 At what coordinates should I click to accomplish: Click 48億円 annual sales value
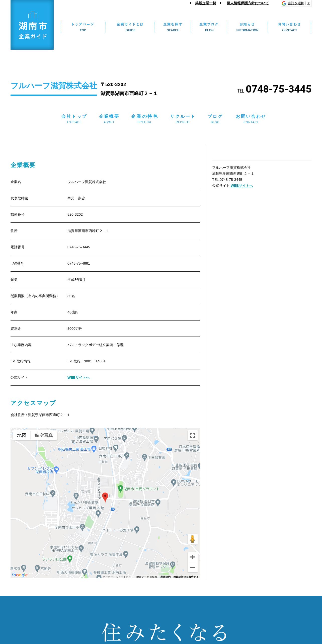point(73,312)
